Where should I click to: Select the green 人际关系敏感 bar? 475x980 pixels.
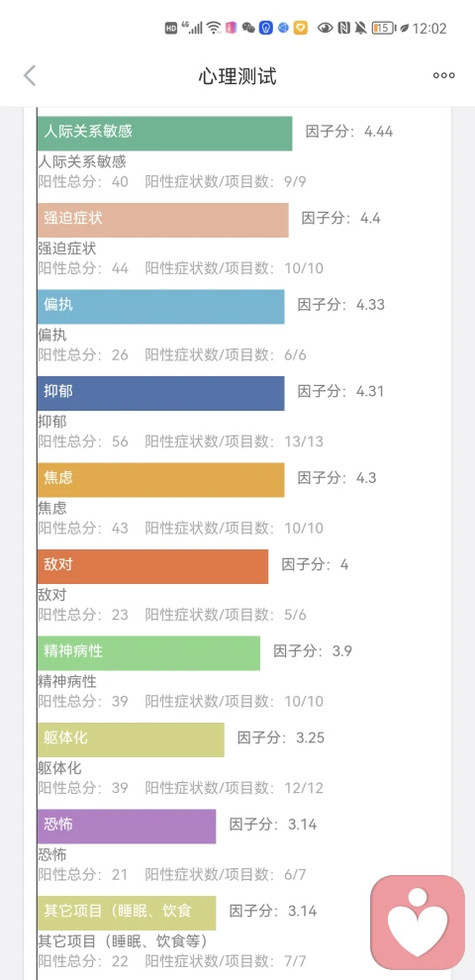(x=164, y=133)
